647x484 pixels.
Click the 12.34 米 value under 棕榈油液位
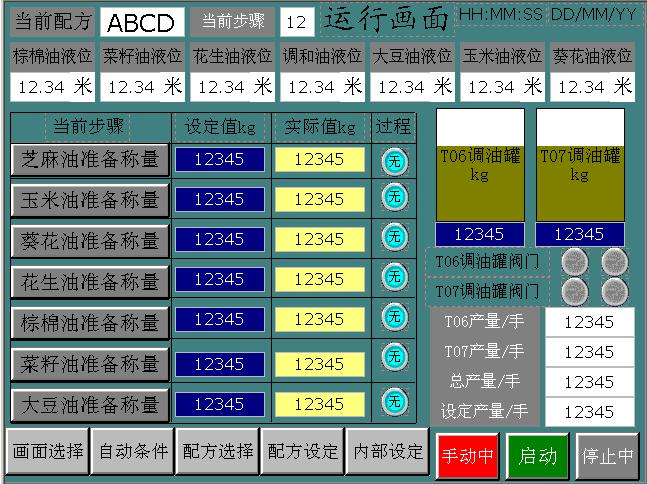click(52, 87)
